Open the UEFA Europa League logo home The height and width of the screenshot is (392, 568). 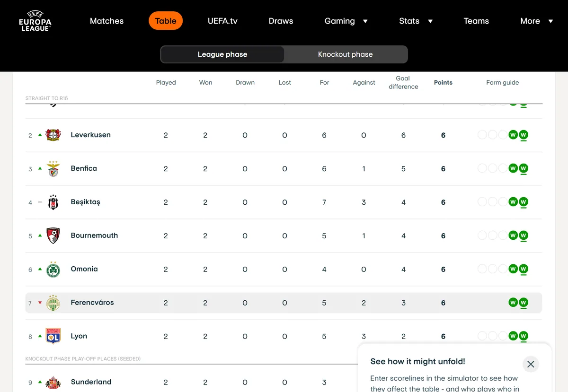[x=35, y=21]
